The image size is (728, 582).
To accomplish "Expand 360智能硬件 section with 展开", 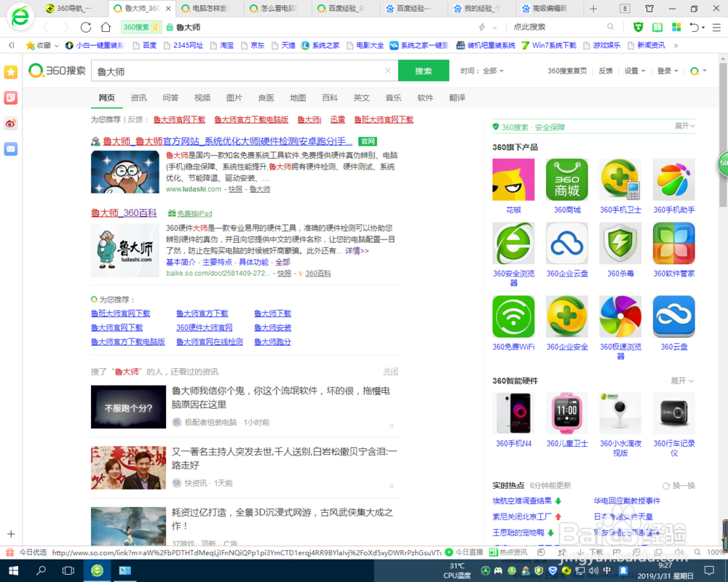I will click(x=682, y=380).
